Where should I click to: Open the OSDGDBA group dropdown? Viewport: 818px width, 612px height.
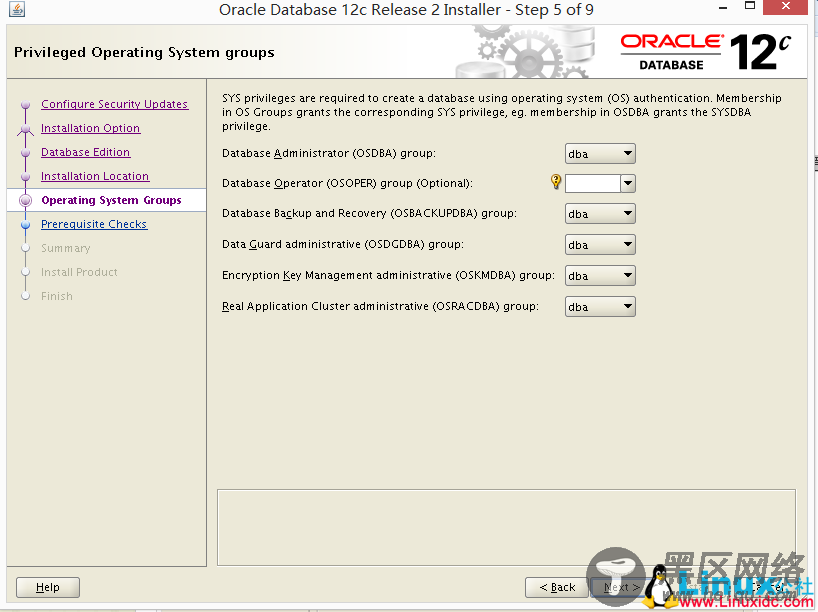pyautogui.click(x=600, y=245)
